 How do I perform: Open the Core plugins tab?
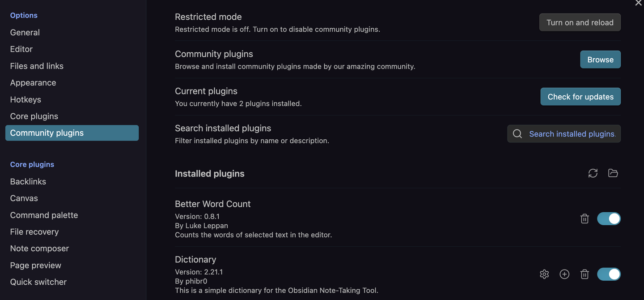pyautogui.click(x=34, y=116)
